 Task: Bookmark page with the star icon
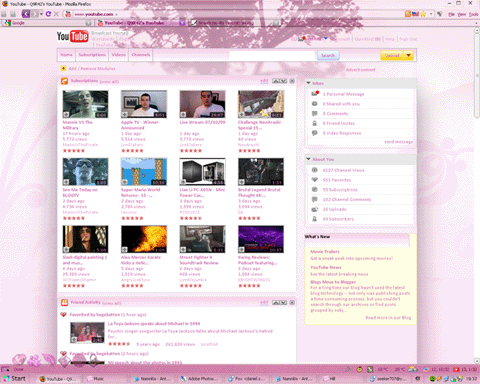(423, 14)
